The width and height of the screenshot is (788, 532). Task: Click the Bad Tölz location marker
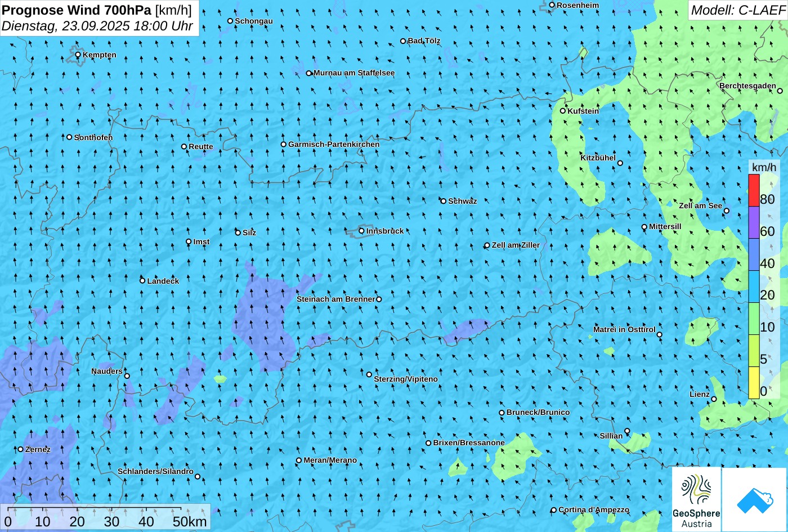coord(403,41)
